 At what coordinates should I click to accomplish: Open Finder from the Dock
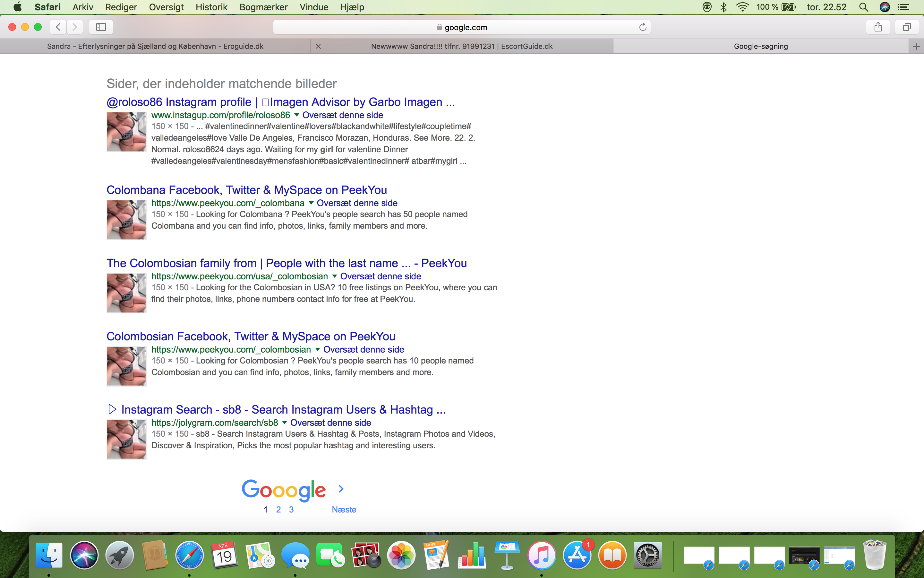click(x=49, y=555)
